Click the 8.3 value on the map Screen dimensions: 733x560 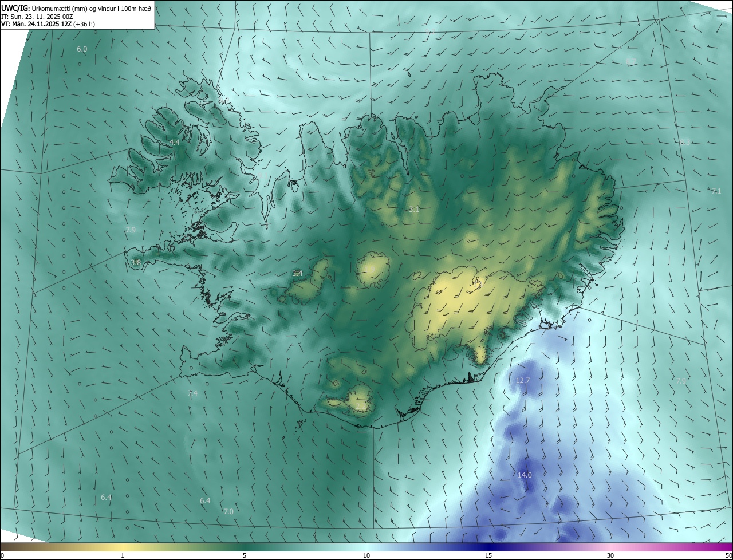[x=685, y=143]
